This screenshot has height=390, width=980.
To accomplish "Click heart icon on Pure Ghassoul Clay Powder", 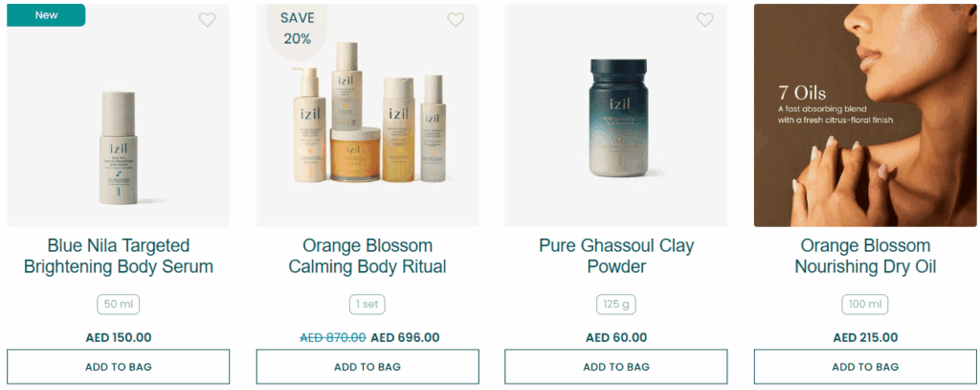I will (x=705, y=20).
